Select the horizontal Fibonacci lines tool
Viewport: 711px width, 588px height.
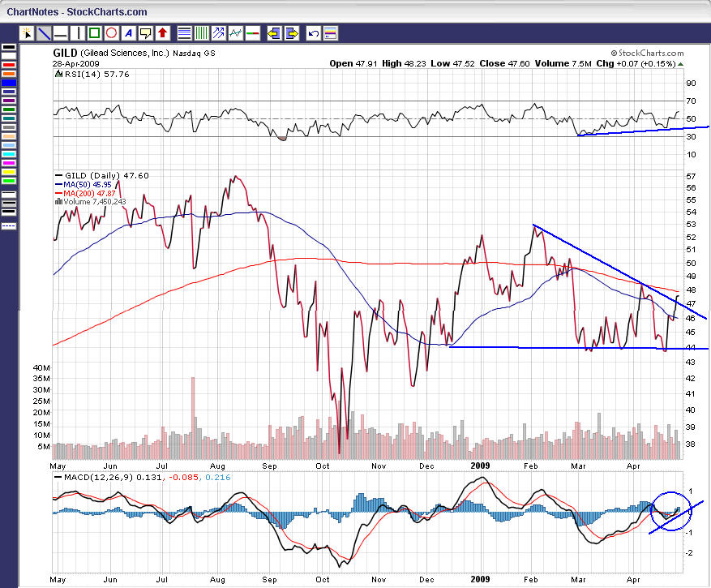(184, 33)
